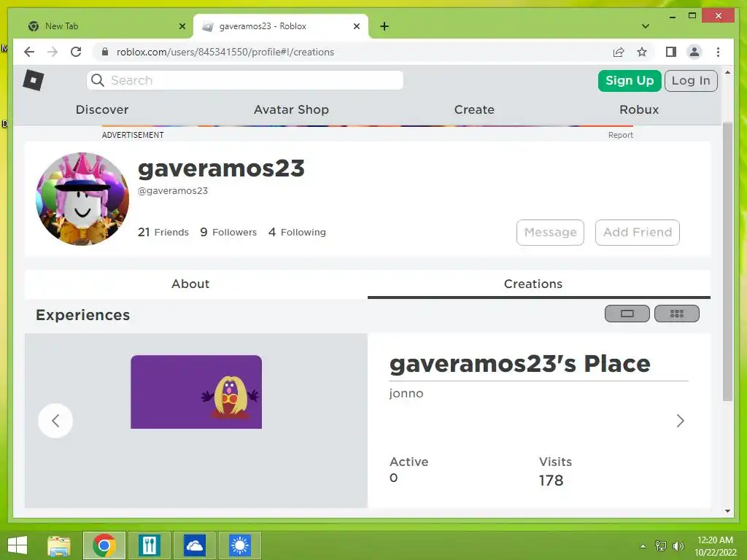Open the tab search chevron

[646, 26]
